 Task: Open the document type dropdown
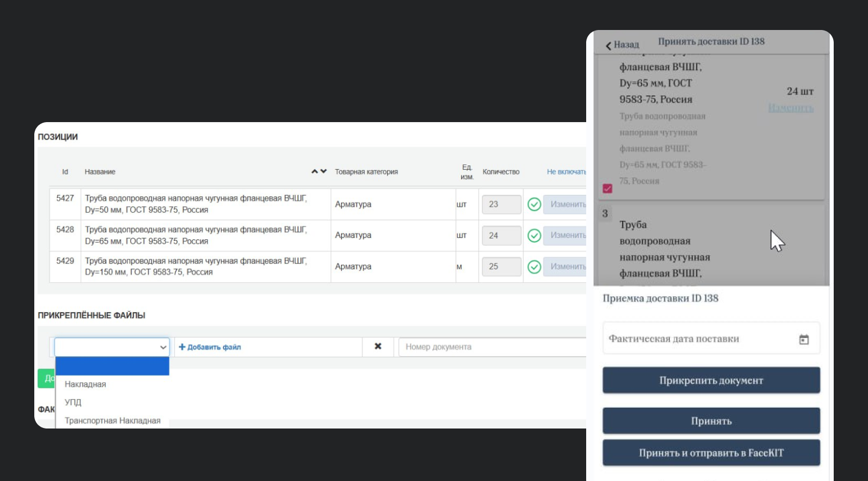click(x=111, y=347)
